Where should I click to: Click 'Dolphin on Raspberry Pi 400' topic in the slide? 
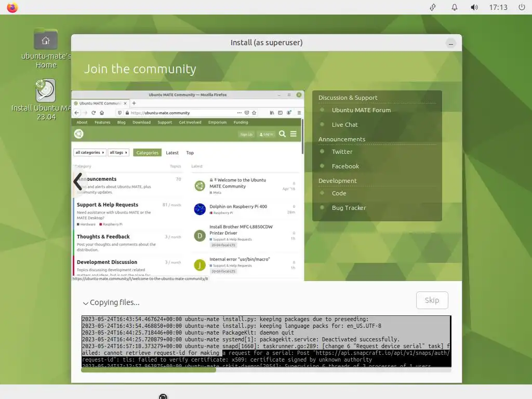(238, 206)
